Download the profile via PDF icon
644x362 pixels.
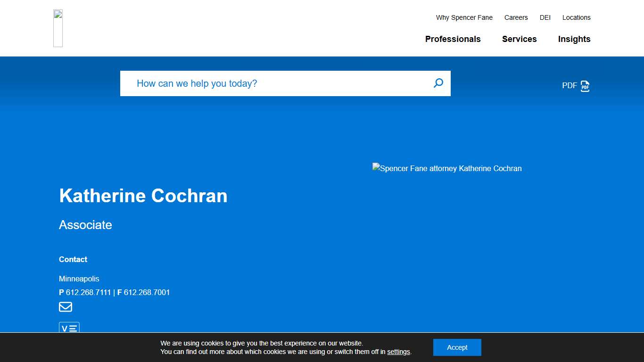tap(585, 86)
